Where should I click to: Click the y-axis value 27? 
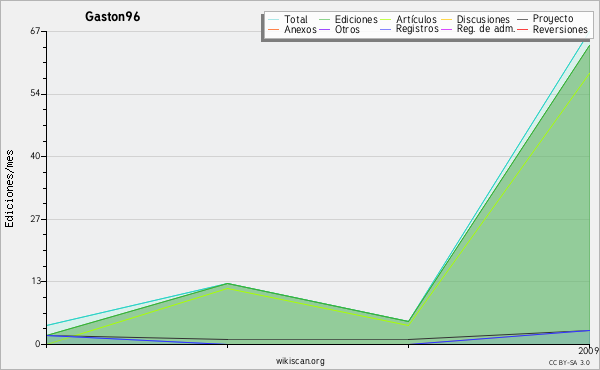pos(35,219)
